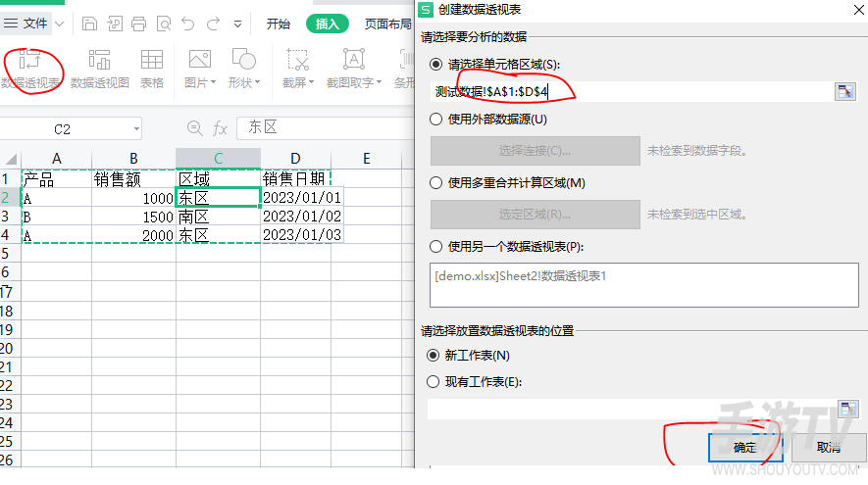The image size is (868, 485).
Task: Click the range selector icon next to cell range
Action: [x=844, y=92]
